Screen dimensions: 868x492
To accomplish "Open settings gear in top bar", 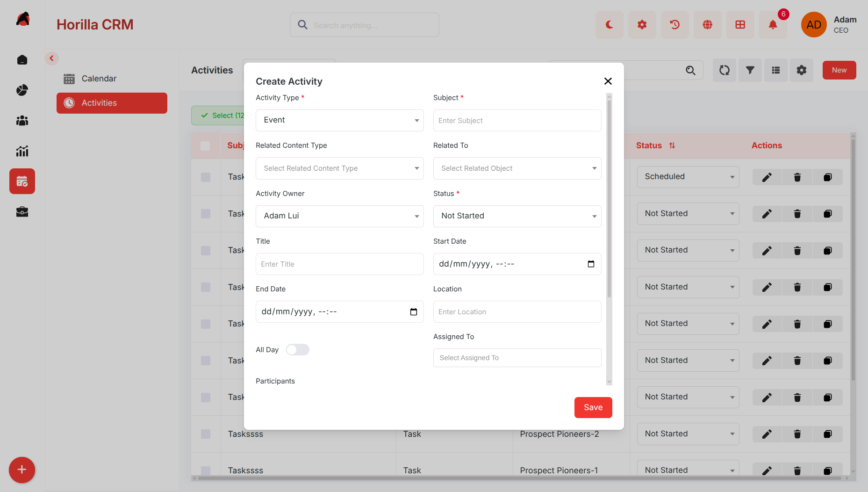I will pos(642,25).
